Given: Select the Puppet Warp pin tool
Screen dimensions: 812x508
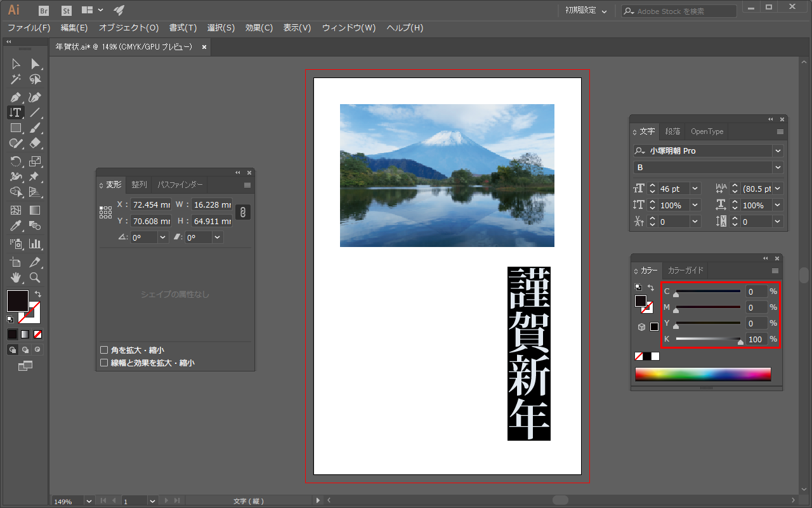Looking at the screenshot, I should point(36,177).
